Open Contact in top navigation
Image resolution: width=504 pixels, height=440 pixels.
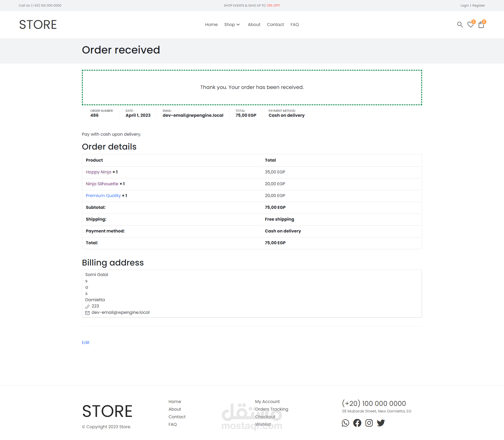[x=275, y=24]
